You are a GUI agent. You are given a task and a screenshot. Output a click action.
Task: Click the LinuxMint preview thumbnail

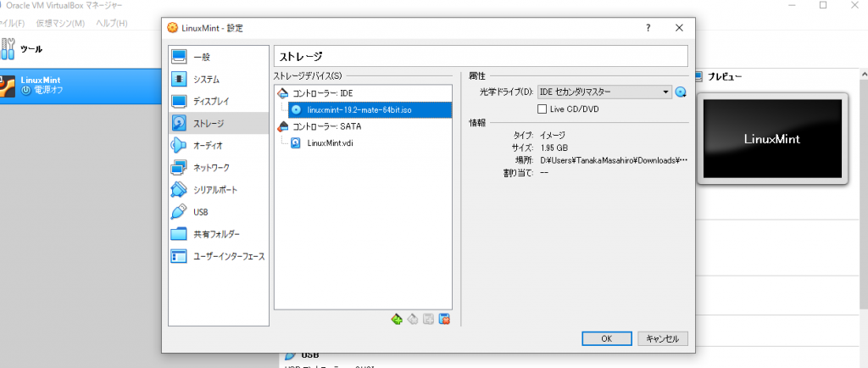point(771,139)
